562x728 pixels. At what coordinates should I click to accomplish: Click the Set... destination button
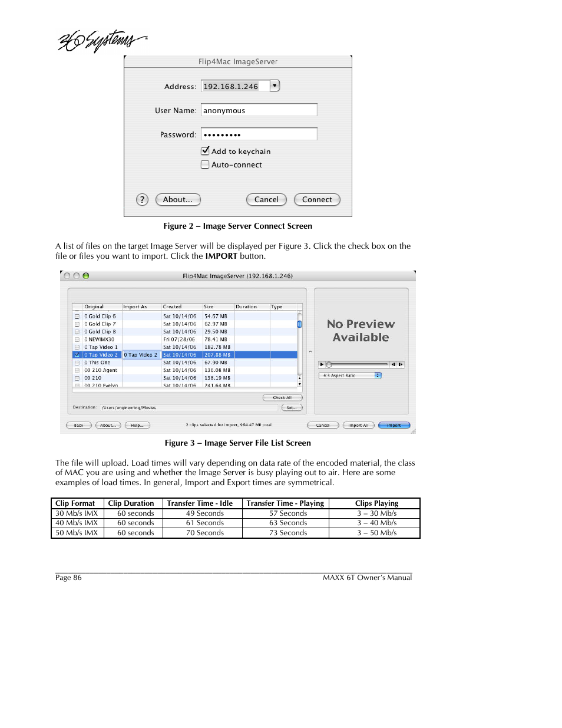[292, 408]
